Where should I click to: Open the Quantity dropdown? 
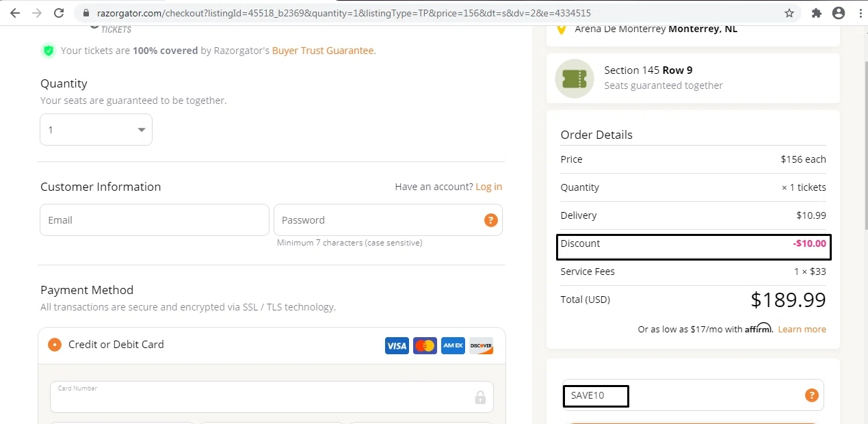(x=96, y=129)
